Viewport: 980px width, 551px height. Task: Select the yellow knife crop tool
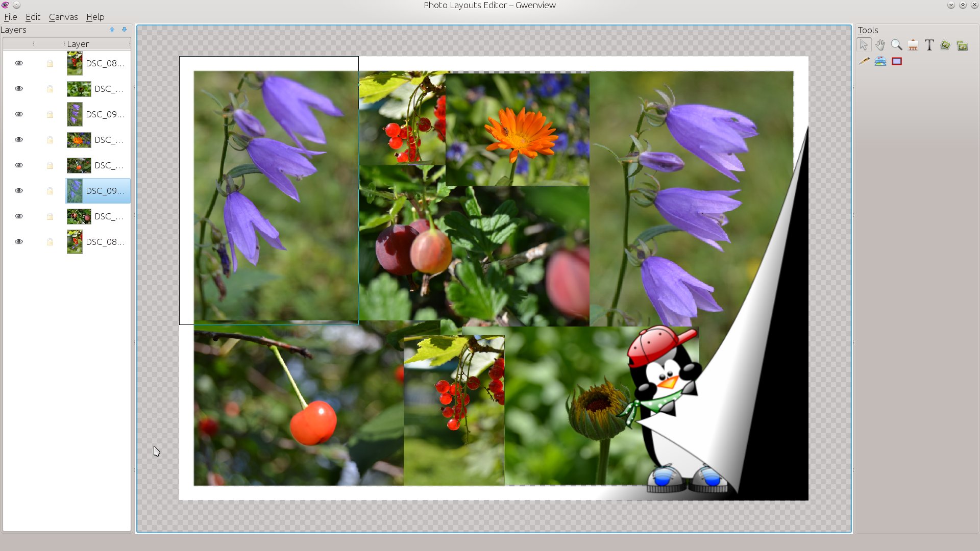[864, 61]
